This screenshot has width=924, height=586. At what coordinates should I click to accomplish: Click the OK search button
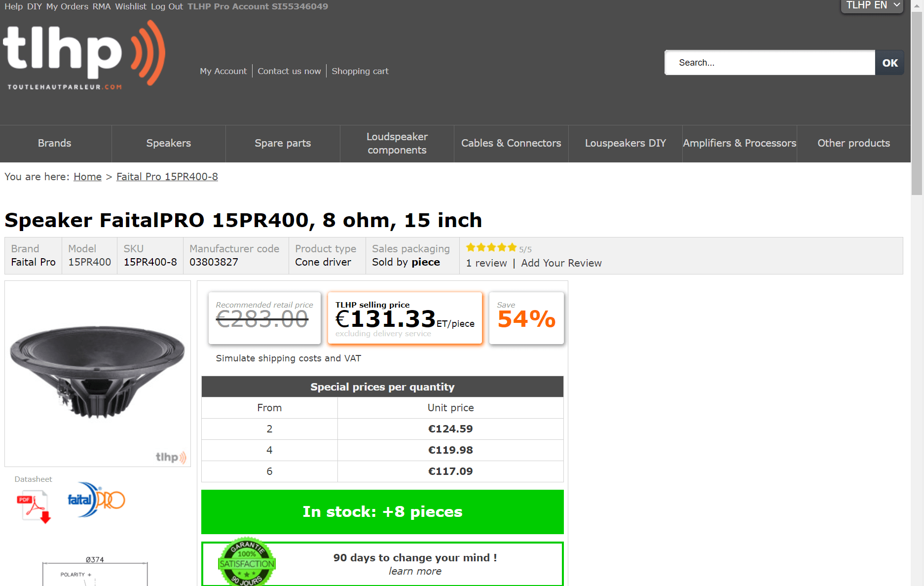pyautogui.click(x=890, y=63)
